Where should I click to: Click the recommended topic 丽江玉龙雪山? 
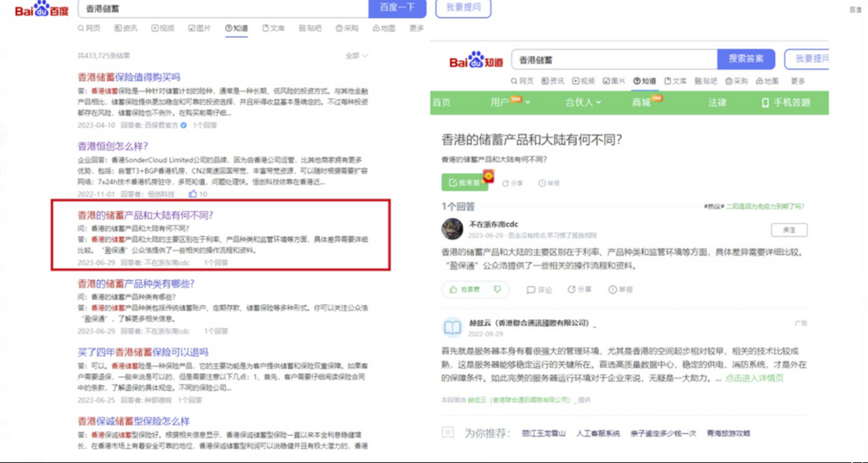click(543, 433)
